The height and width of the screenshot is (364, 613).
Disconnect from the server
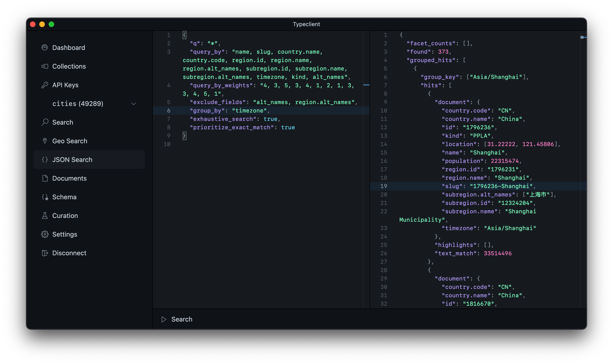pos(89,253)
